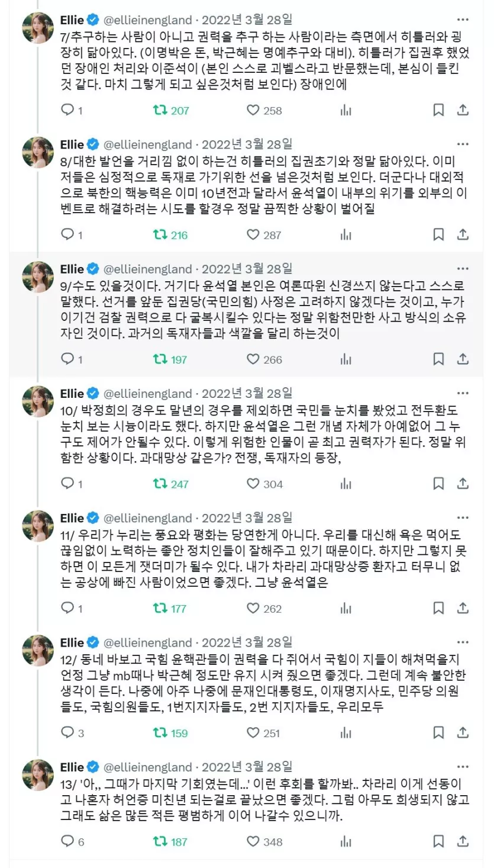Open more options menu on the 10/ tweet
Image resolution: width=494 pixels, height=868 pixels.
tap(463, 394)
